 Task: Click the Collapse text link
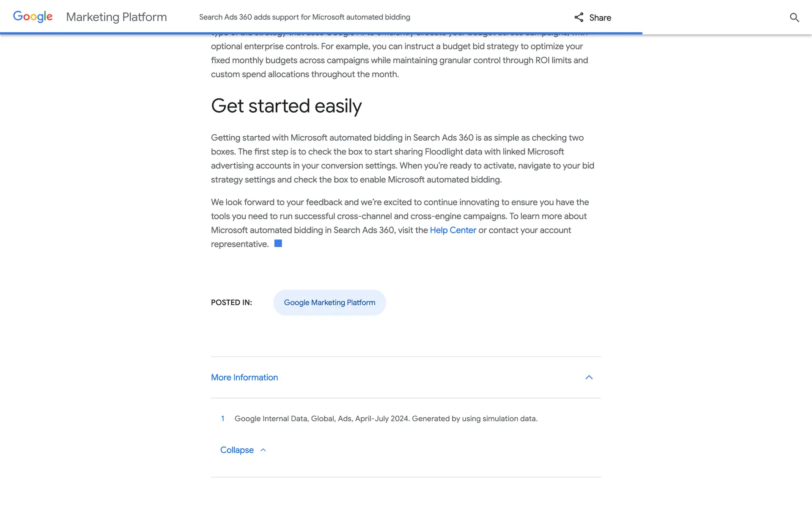coord(237,450)
